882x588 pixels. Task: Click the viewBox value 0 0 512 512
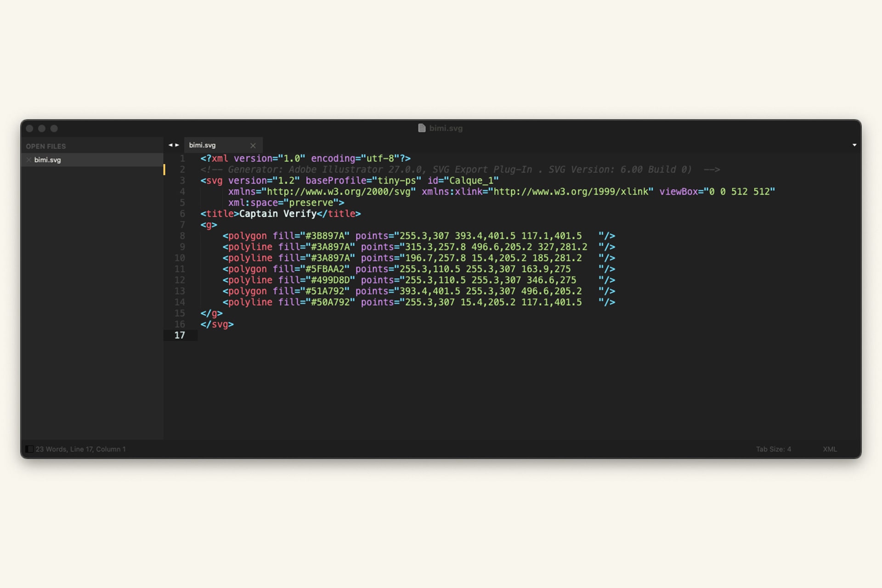(740, 192)
